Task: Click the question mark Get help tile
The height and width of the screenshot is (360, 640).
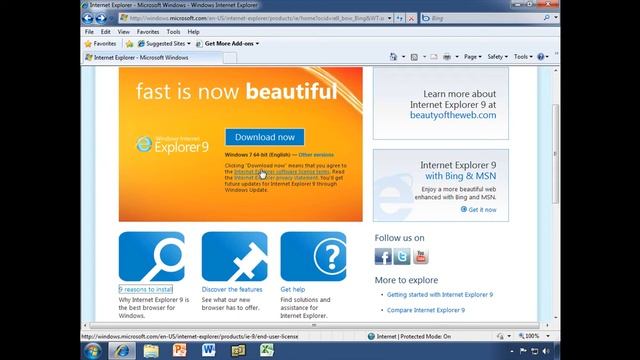Action: pos(313,256)
